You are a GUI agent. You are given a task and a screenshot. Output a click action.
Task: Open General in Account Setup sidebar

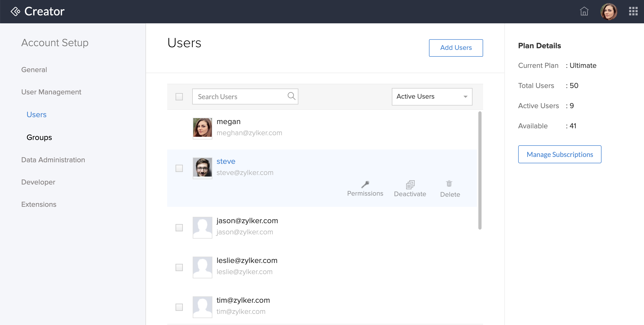[34, 70]
